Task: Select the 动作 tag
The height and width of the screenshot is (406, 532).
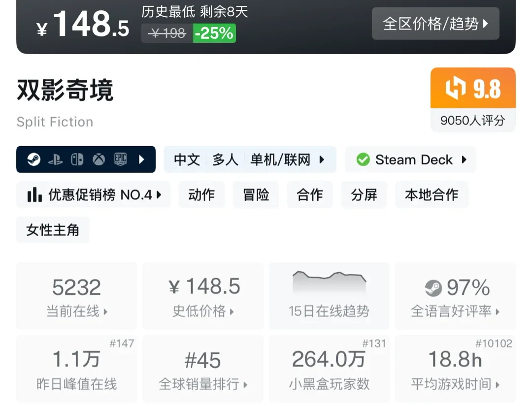Action: pyautogui.click(x=201, y=195)
